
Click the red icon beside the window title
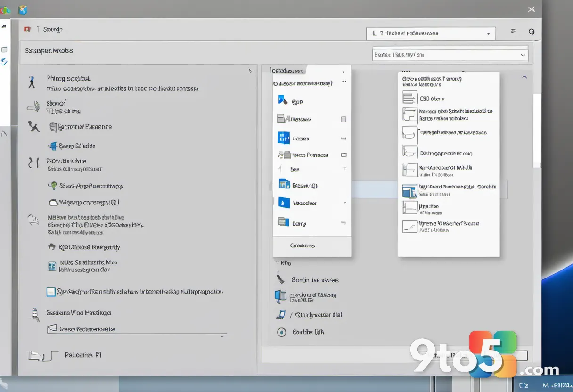click(27, 29)
